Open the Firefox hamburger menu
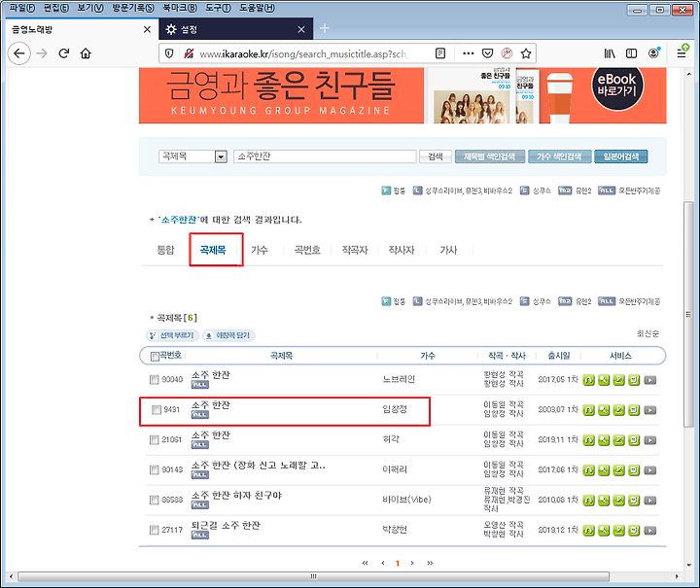Viewport: 700px width, 588px height. [682, 53]
